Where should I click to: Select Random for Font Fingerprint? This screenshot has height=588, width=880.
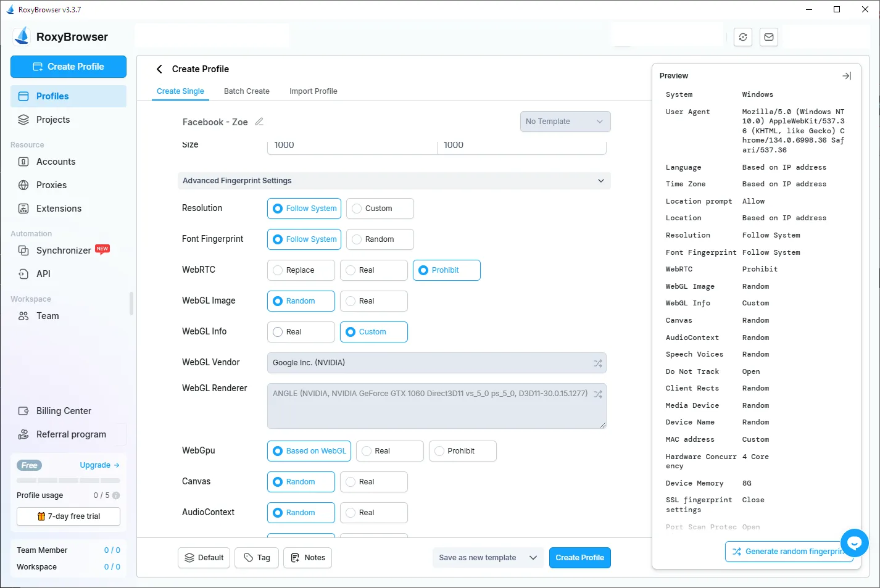tap(380, 239)
